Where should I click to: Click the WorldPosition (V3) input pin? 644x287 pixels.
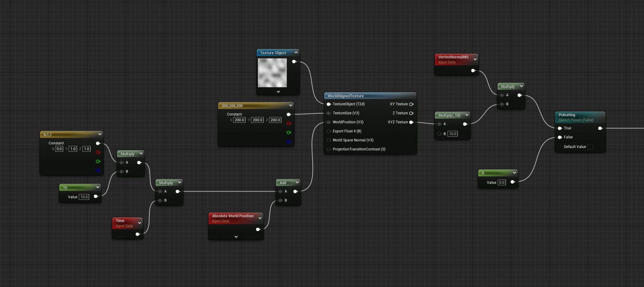[329, 122]
